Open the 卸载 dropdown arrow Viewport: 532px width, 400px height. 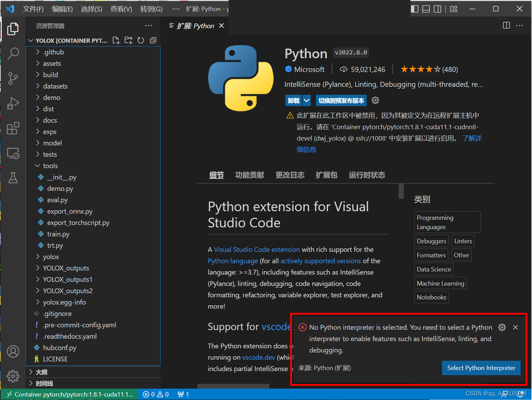pos(307,100)
